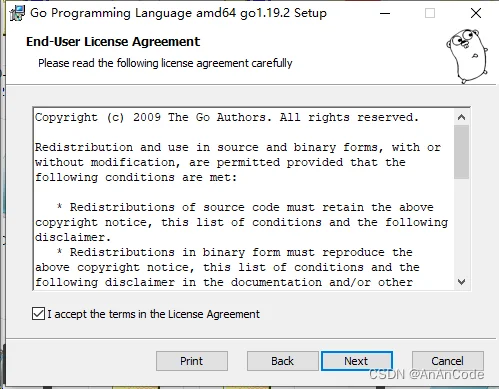The image size is (499, 389).
Task: Click the Copyright 2009 line in license text
Action: [x=227, y=117]
